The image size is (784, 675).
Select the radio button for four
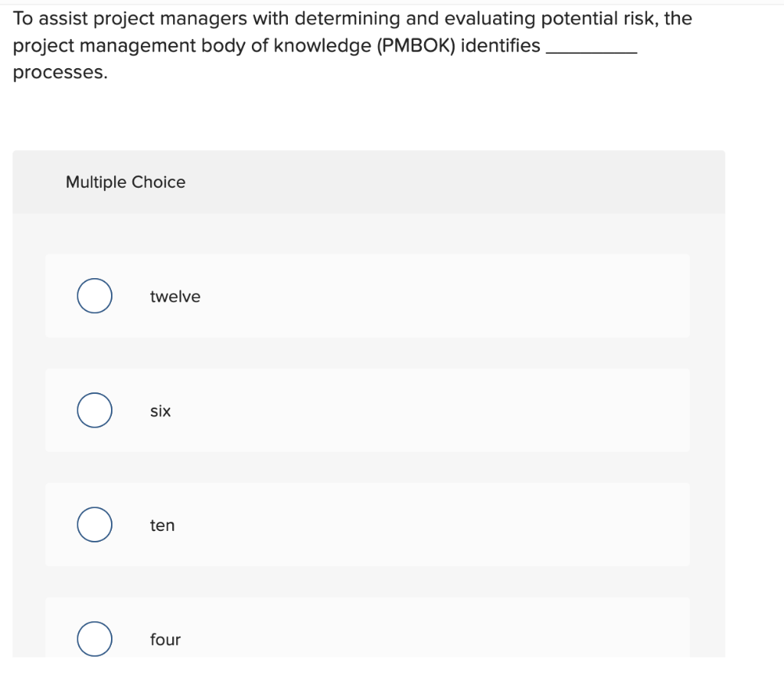(x=94, y=637)
